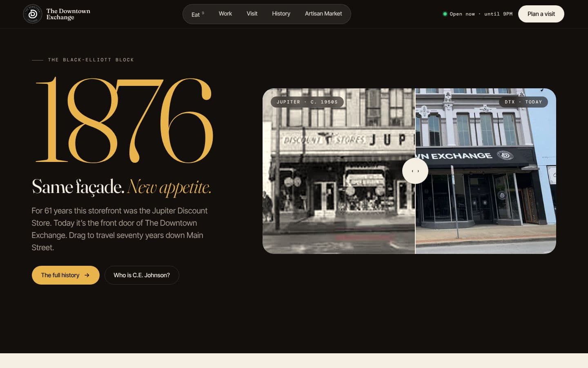
Task: Click the modern Downtown Exchange storefront photo
Action: [486, 171]
